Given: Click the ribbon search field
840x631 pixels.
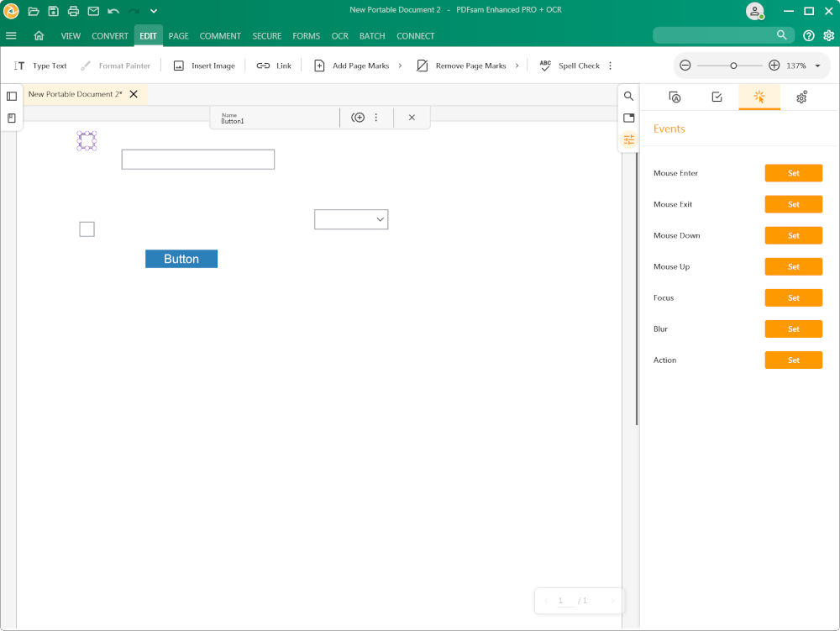Looking at the screenshot, I should point(723,35).
